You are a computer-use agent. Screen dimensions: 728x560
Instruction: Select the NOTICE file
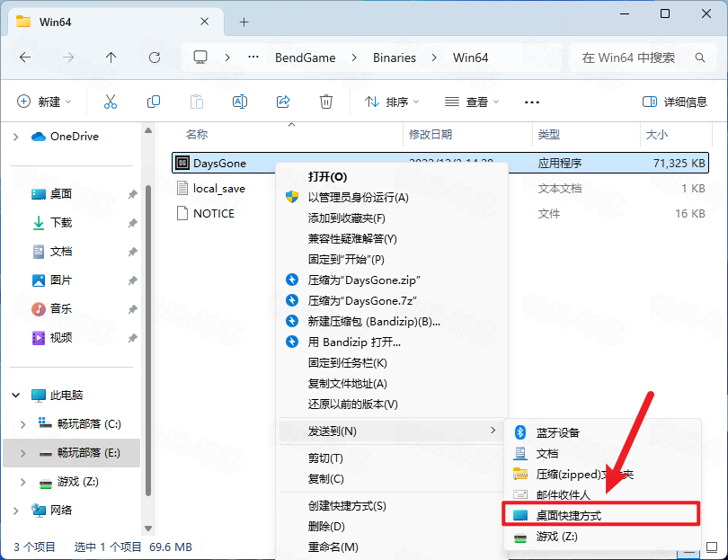(x=214, y=214)
